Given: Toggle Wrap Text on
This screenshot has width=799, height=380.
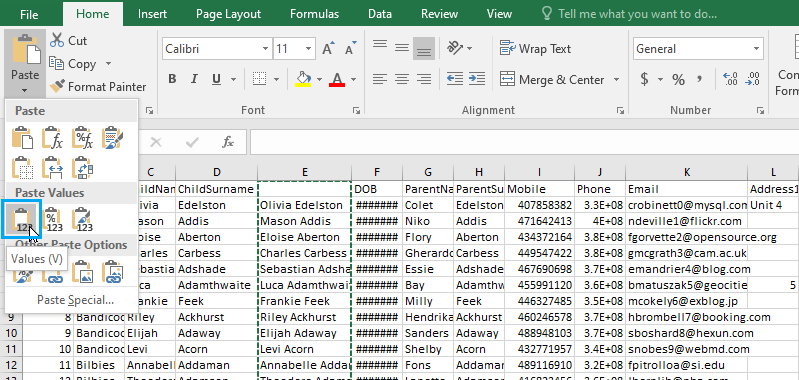Looking at the screenshot, I should (536, 49).
